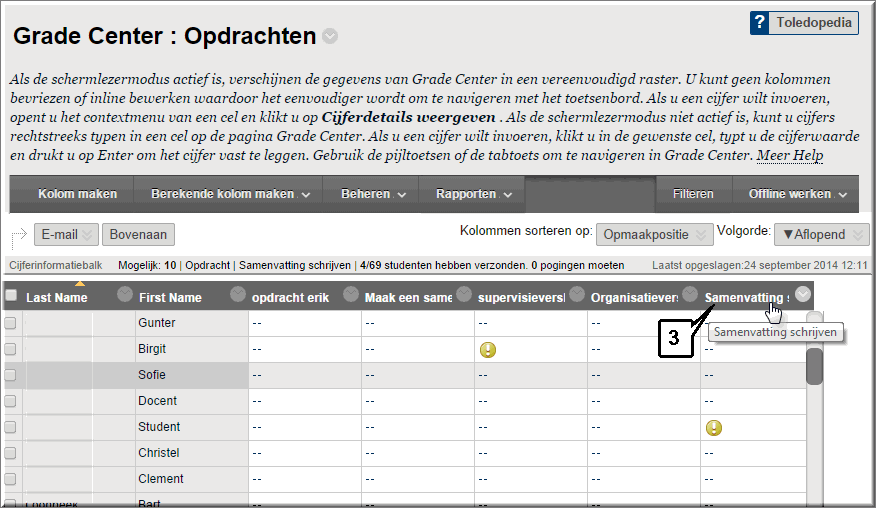This screenshot has width=876, height=508.
Task: Click the Organisatievers column header
Action: pyautogui.click(x=635, y=298)
